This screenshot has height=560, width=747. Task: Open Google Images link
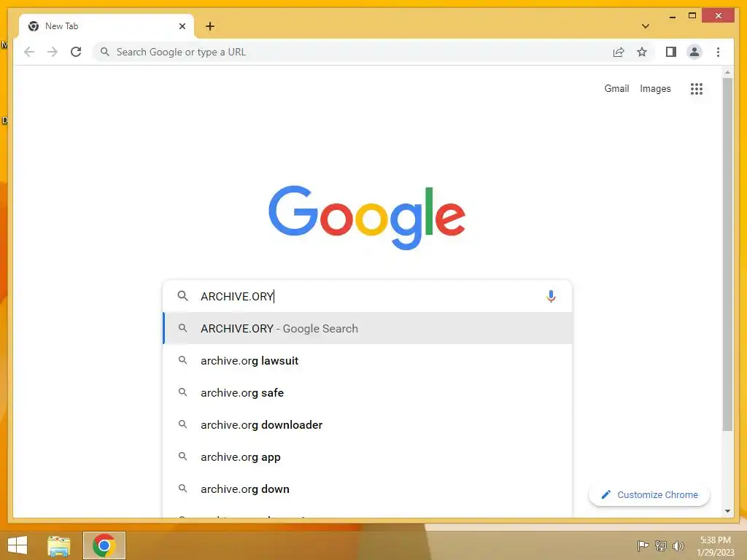[x=655, y=88]
